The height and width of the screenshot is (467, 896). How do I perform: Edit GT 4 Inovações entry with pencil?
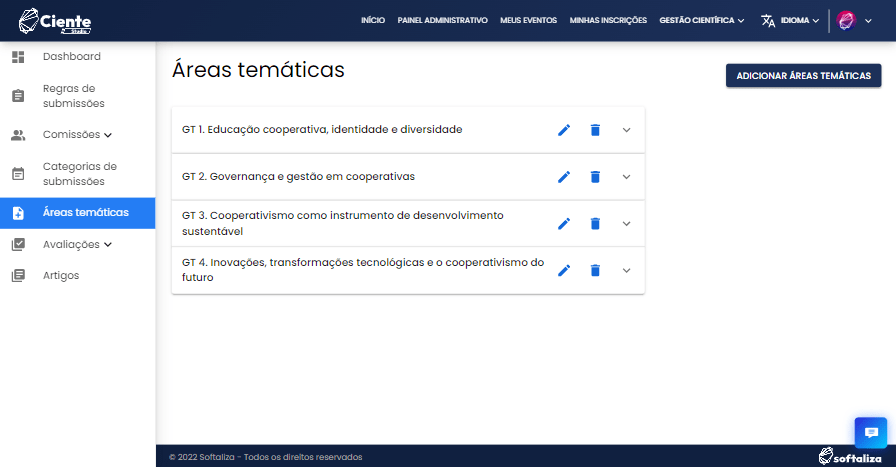point(564,270)
